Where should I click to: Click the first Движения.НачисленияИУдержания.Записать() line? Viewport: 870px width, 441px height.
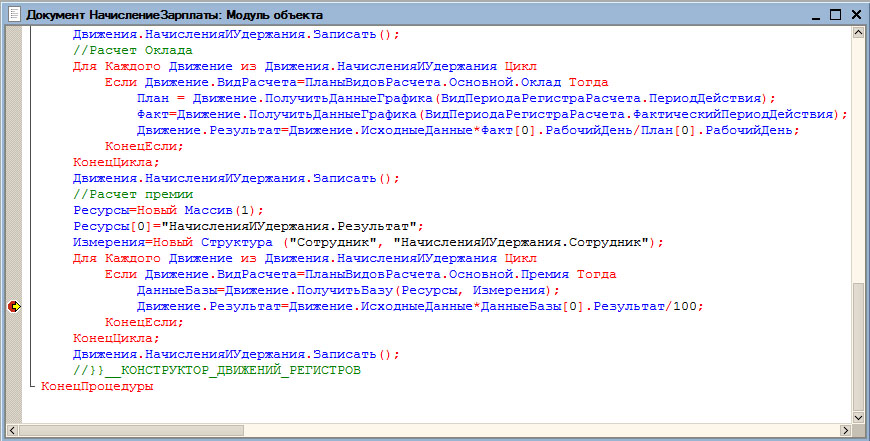coord(236,34)
